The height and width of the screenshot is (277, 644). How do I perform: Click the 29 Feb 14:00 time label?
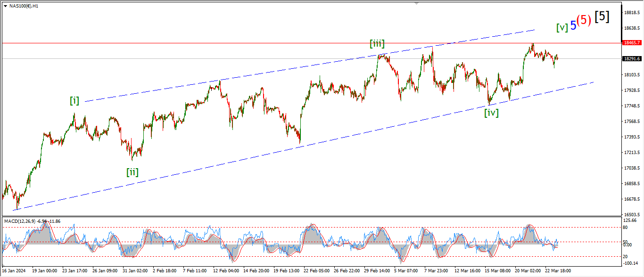pyautogui.click(x=376, y=271)
